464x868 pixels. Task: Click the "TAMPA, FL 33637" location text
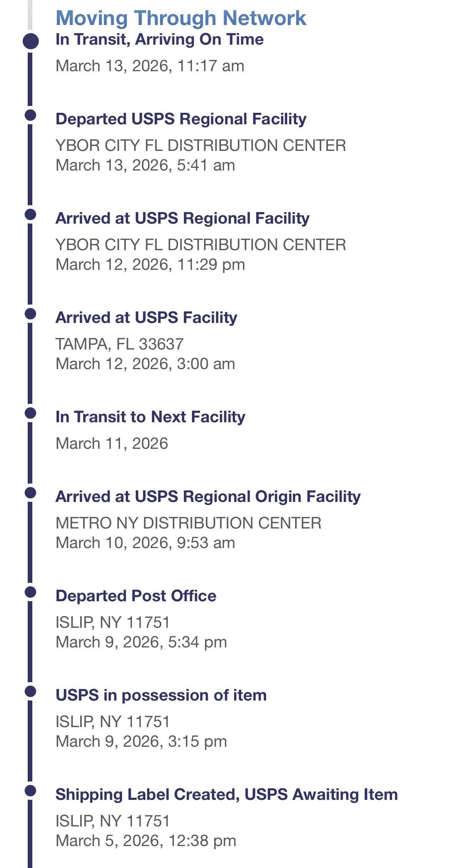click(119, 344)
